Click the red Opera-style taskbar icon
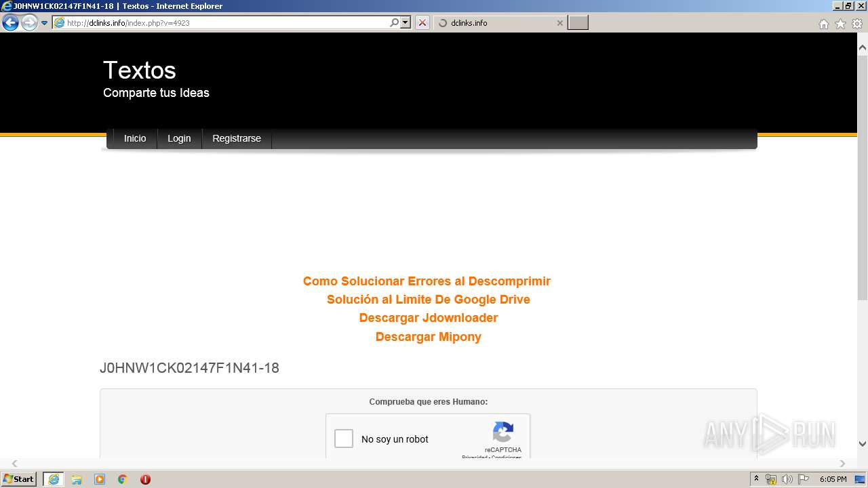 coord(145,479)
